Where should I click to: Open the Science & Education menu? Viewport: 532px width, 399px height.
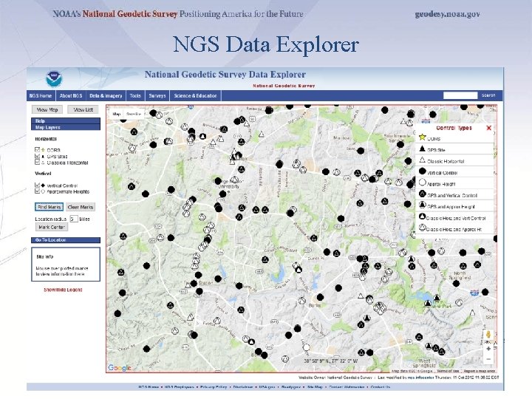point(195,95)
